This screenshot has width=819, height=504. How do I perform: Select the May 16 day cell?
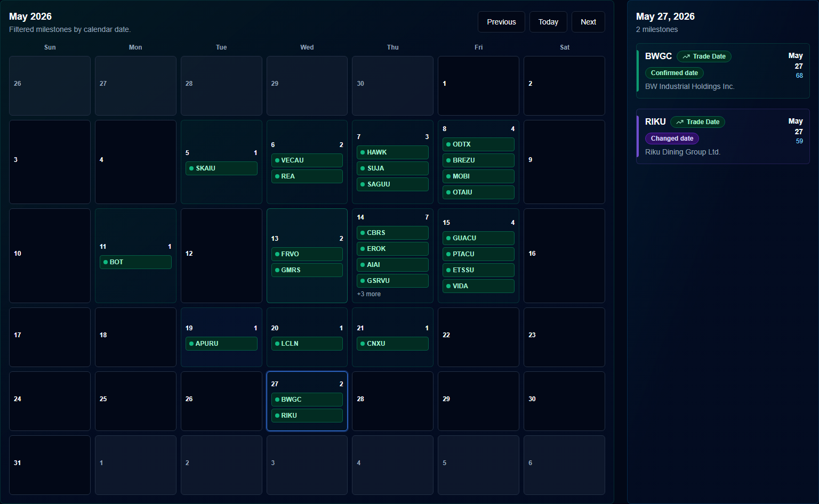[564, 256]
